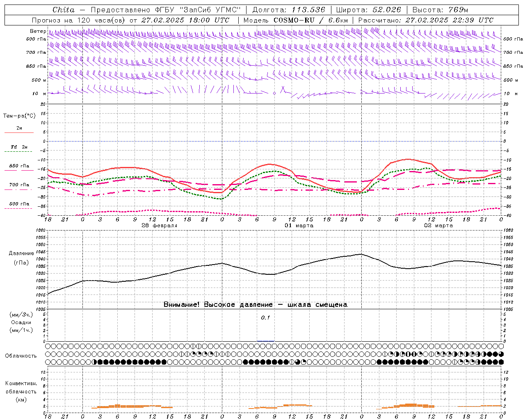Click the "(км)" unit label of convective cloudiness
Image resolution: width=525 pixels, height=420 pixels.
point(21,399)
